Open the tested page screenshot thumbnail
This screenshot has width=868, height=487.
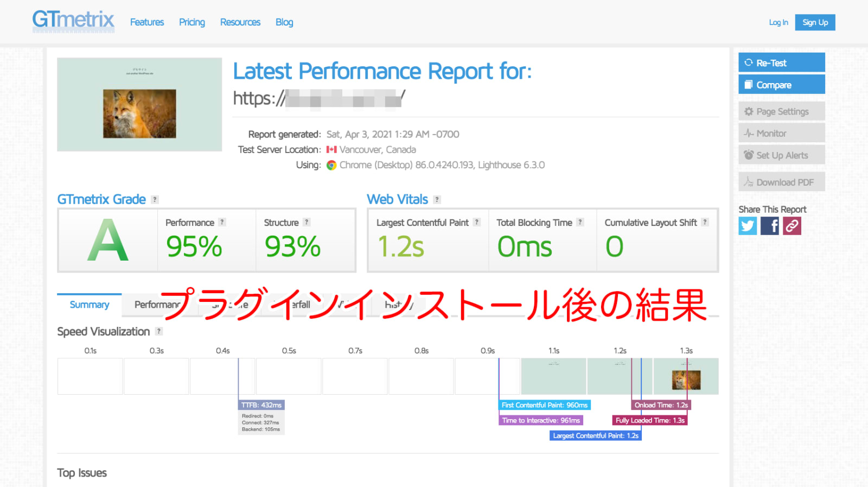point(139,104)
